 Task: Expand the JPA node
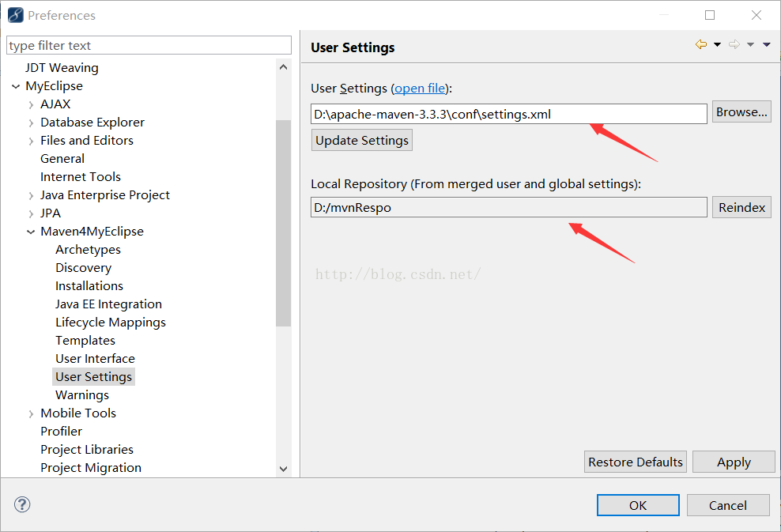pos(31,213)
